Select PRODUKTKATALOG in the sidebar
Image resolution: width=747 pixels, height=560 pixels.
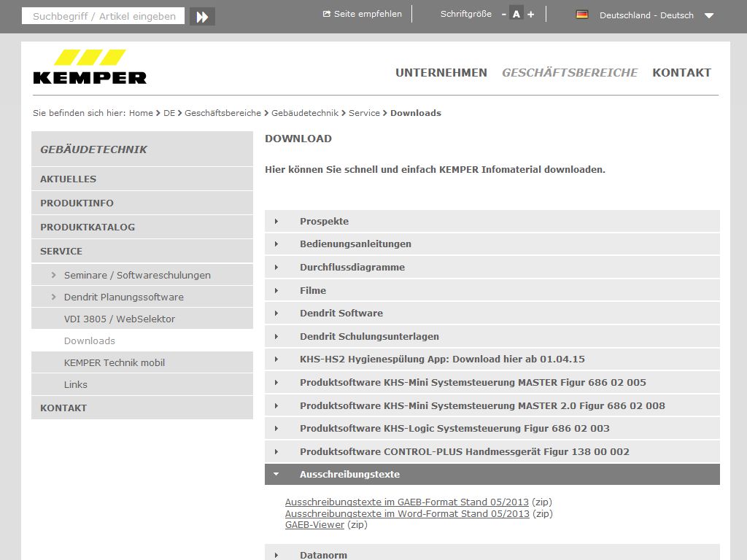[142, 227]
